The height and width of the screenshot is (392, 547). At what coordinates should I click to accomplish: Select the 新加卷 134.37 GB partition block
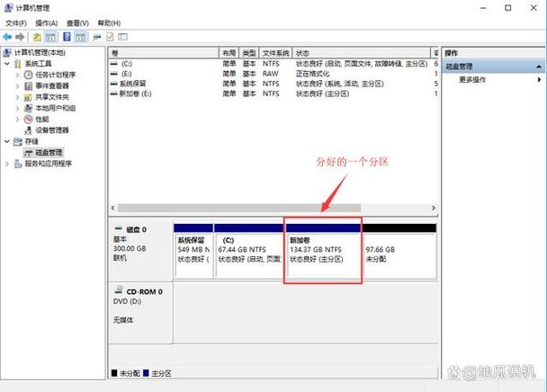323,251
